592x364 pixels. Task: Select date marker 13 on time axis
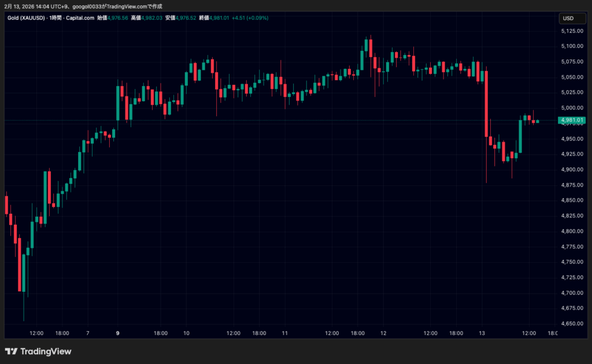point(481,333)
